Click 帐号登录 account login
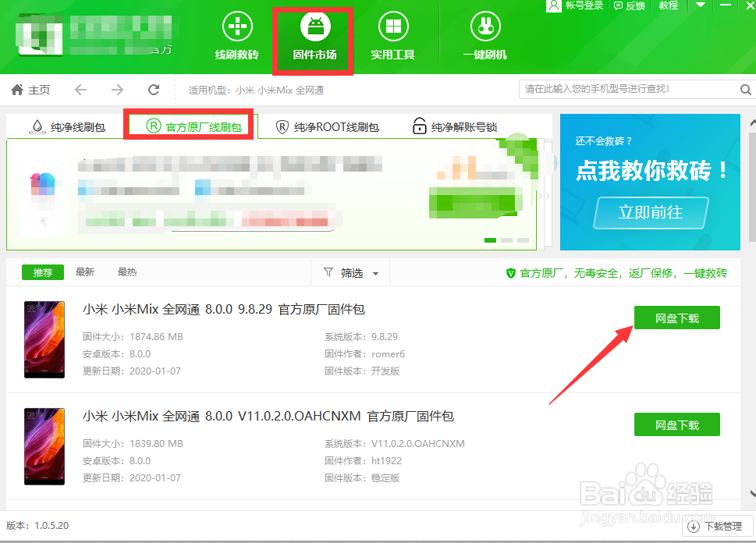Viewport: 756px width, 543px height. (575, 5)
